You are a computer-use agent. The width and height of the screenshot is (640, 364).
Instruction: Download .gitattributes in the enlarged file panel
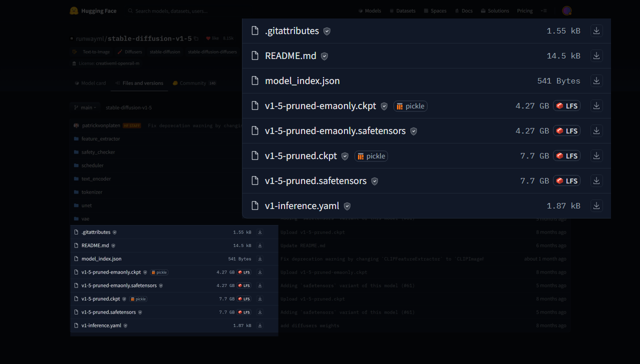596,30
